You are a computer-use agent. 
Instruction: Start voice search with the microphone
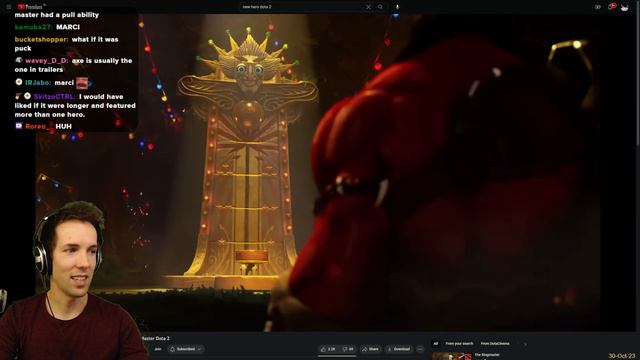tap(397, 7)
